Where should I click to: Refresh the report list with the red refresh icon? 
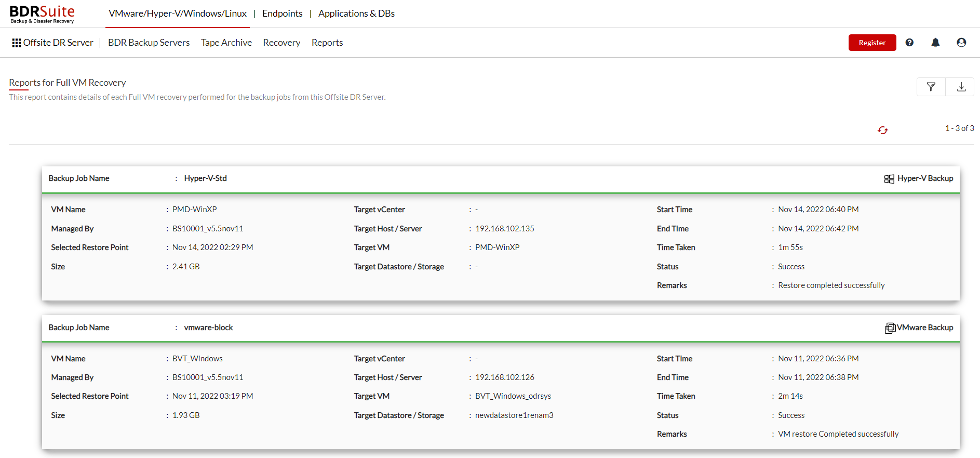[882, 130]
